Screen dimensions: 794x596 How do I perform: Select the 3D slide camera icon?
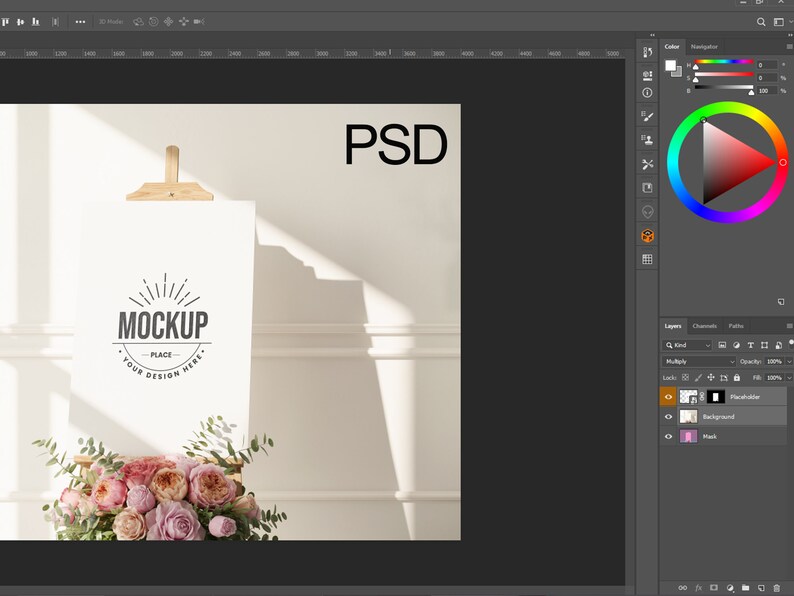coord(184,22)
